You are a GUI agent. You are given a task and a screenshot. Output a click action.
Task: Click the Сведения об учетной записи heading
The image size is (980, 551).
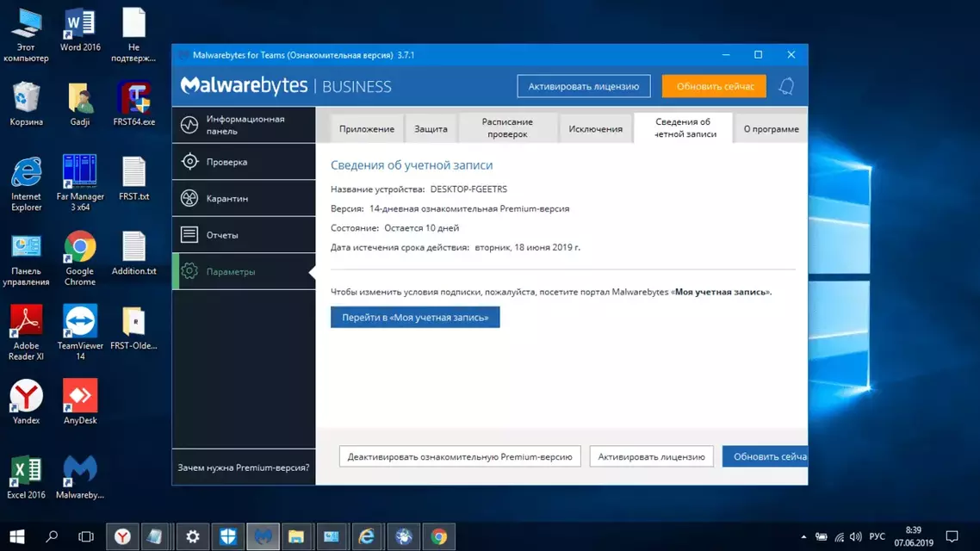point(412,165)
